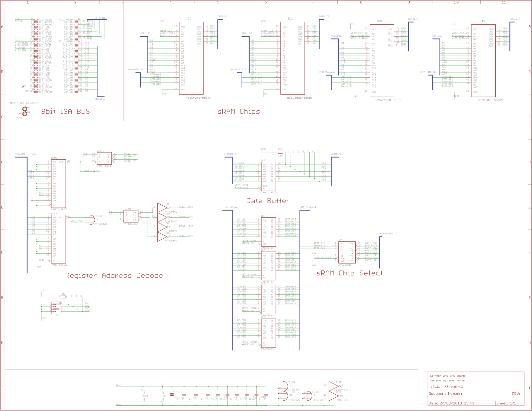
Task: Click the 'REG0-LOAD' net label after IC8A
Action: tap(186, 207)
